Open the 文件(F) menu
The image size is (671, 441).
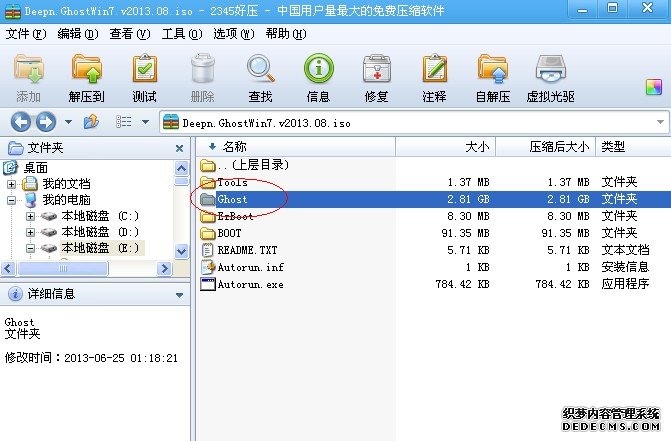tap(25, 34)
